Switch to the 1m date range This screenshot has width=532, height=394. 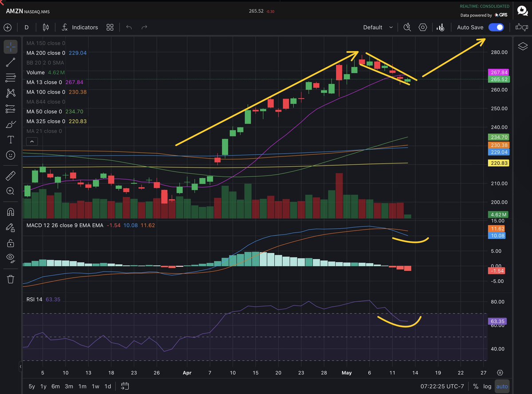pos(82,386)
